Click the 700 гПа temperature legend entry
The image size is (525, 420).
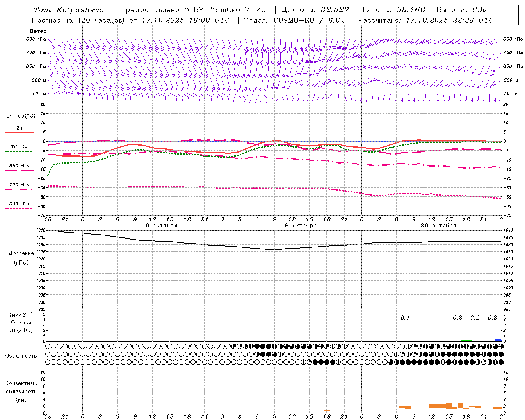coord(19,185)
